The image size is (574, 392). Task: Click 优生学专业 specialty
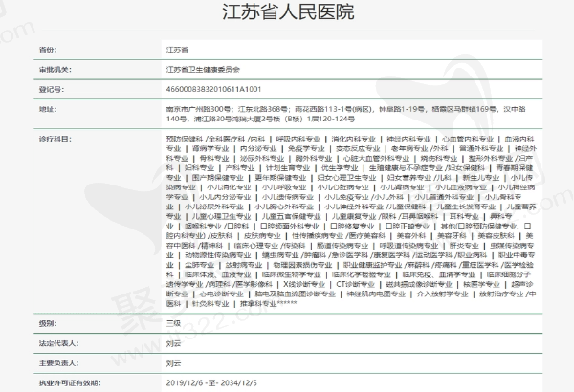340,168
